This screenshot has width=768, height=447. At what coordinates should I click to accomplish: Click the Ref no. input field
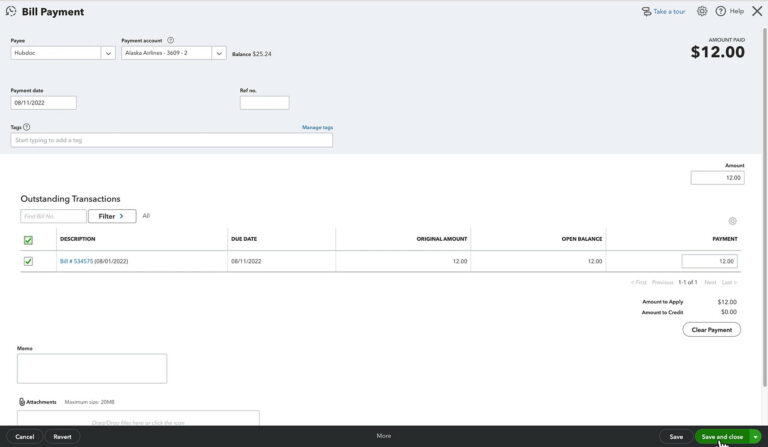pyautogui.click(x=264, y=103)
